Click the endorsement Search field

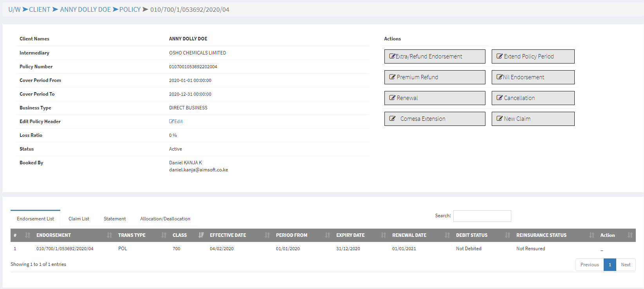(482, 216)
